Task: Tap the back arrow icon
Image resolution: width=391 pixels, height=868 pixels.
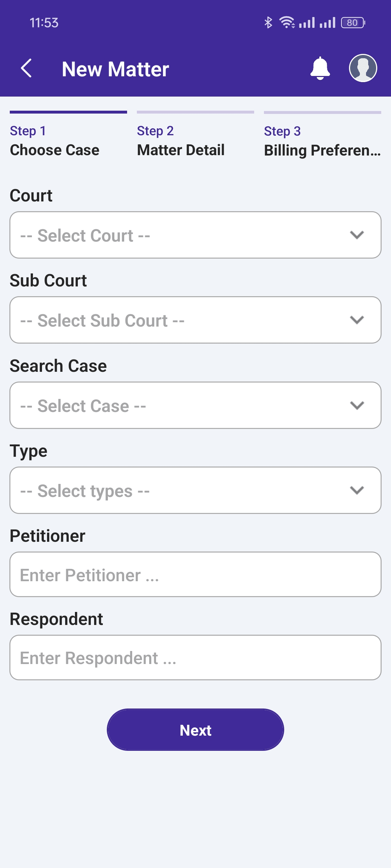Action: click(x=26, y=68)
